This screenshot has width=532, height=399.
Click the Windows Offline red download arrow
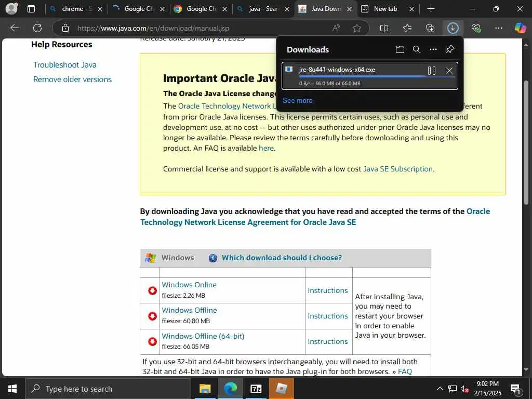(152, 316)
